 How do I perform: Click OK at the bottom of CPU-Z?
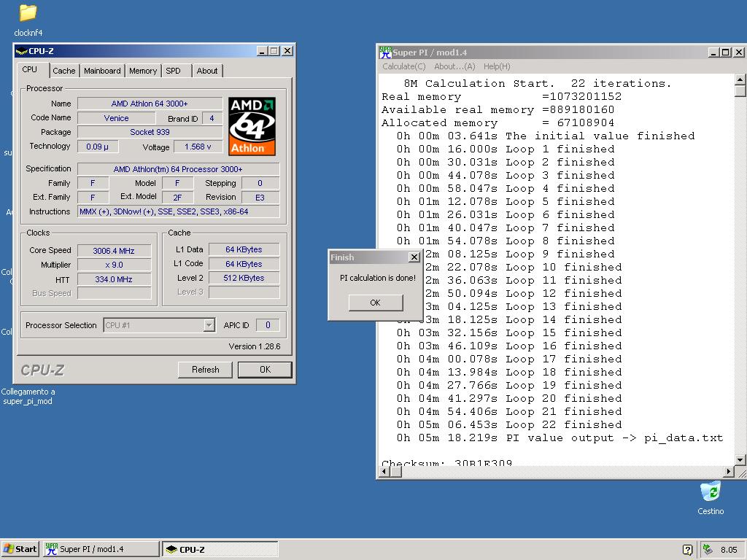[x=265, y=370]
